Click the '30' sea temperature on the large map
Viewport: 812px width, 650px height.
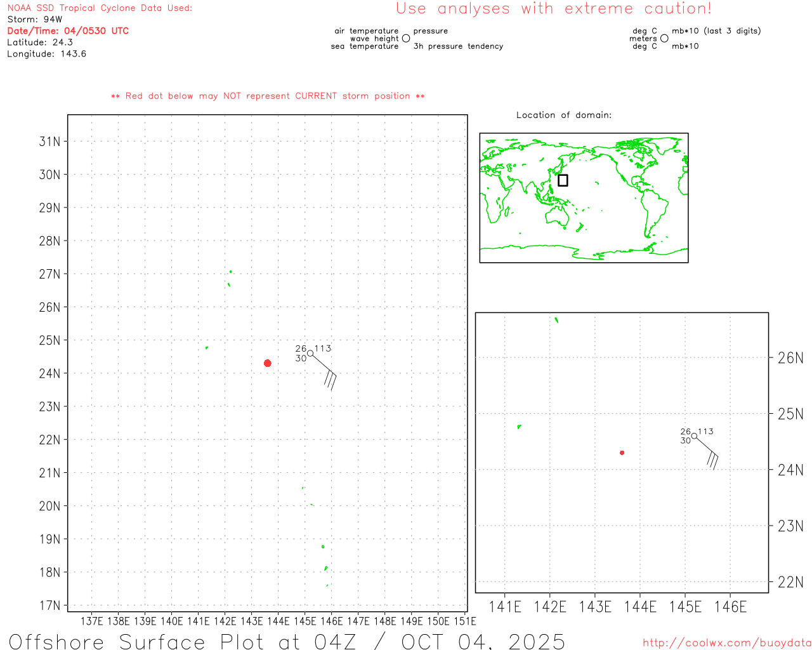click(301, 359)
